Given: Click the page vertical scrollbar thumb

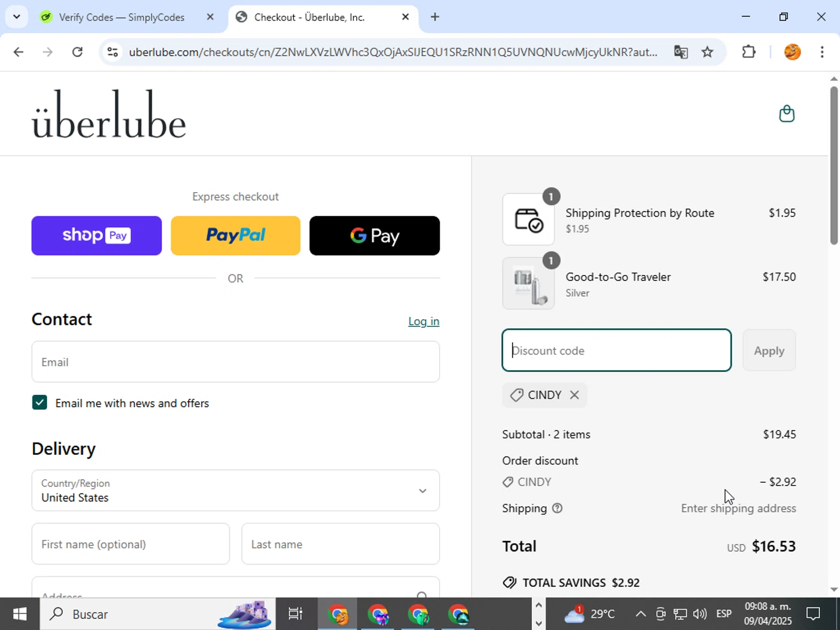Looking at the screenshot, I should click(834, 165).
